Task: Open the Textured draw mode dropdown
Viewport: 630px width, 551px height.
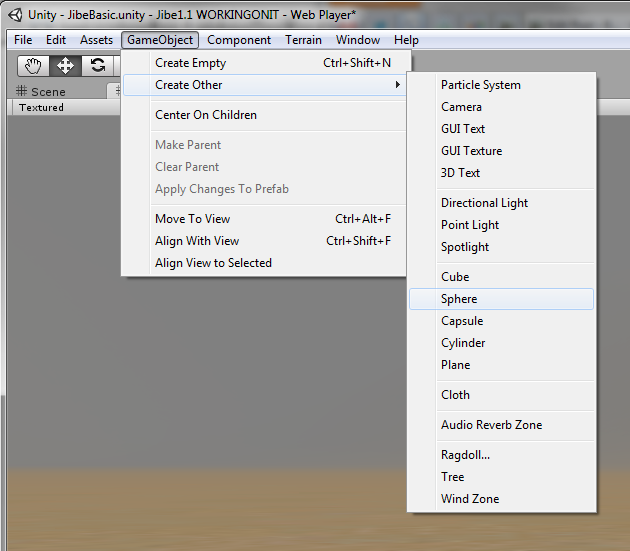Action: coord(41,107)
